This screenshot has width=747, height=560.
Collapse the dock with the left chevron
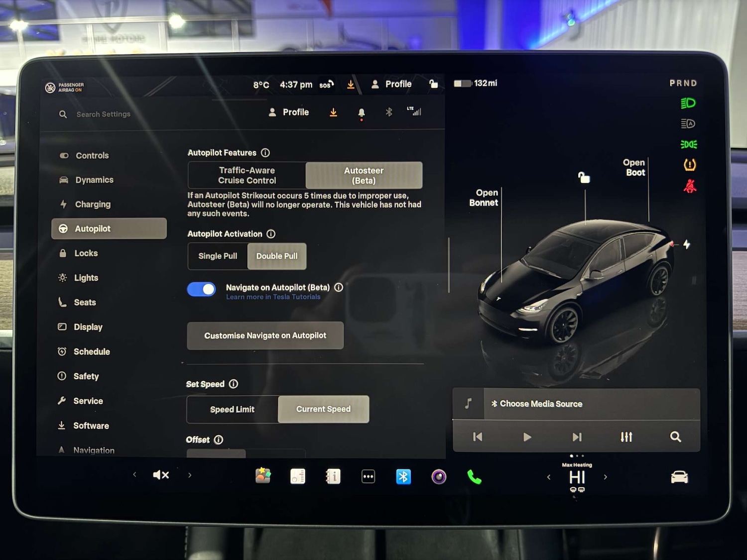pos(134,475)
